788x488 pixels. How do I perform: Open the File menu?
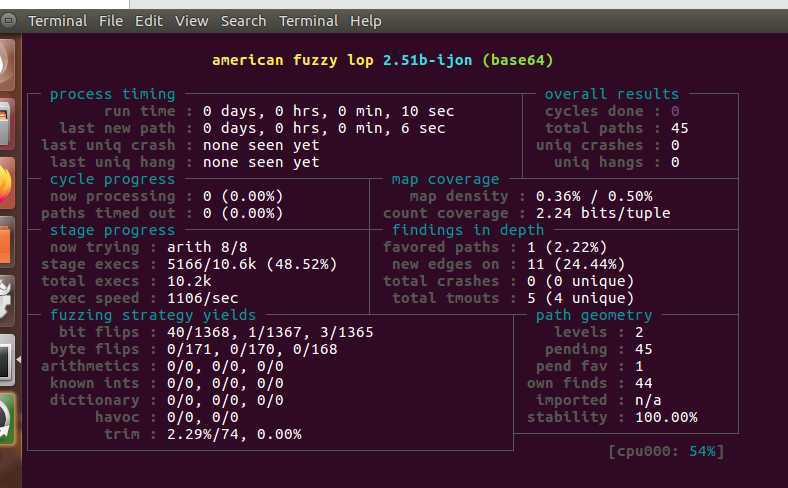(x=111, y=21)
